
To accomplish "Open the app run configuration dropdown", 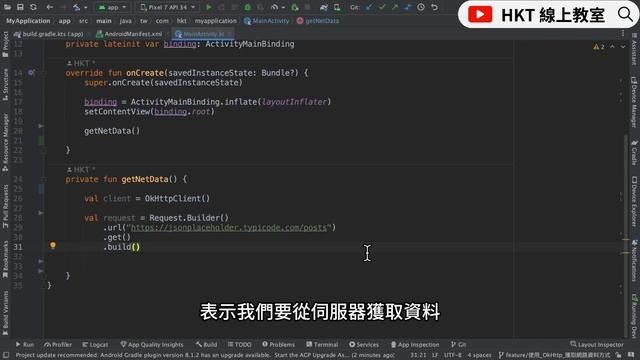I will point(113,7).
